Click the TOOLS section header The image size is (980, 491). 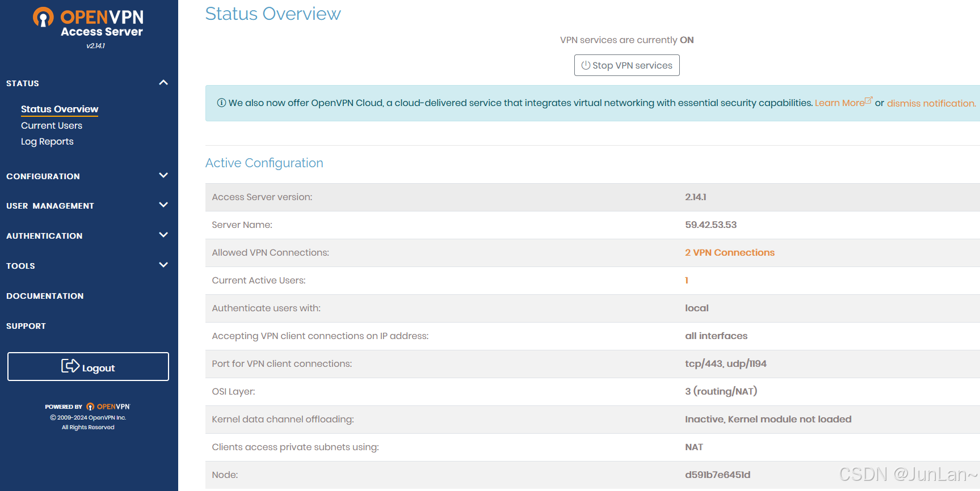(x=20, y=266)
